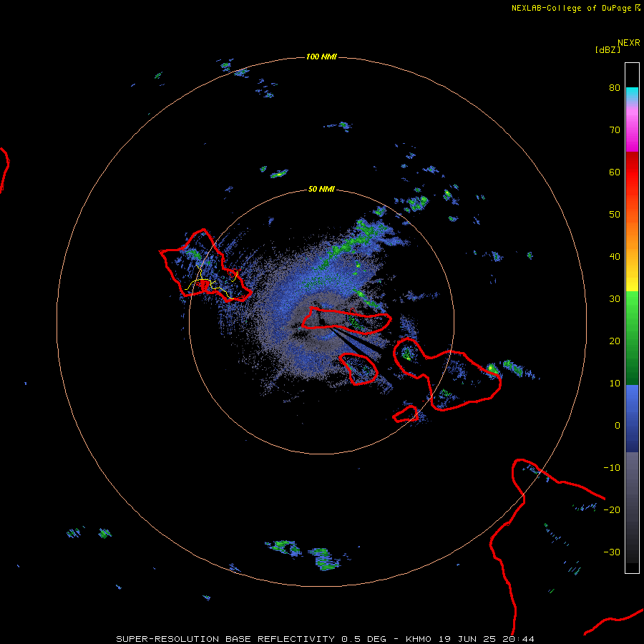
Task: Click the NEXR product label
Action: [x=629, y=43]
